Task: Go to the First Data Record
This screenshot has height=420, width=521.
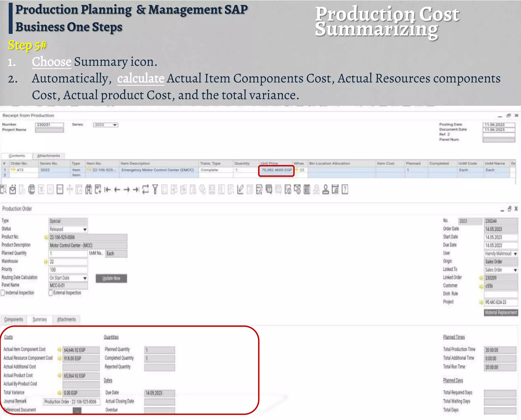Action: pyautogui.click(x=107, y=190)
